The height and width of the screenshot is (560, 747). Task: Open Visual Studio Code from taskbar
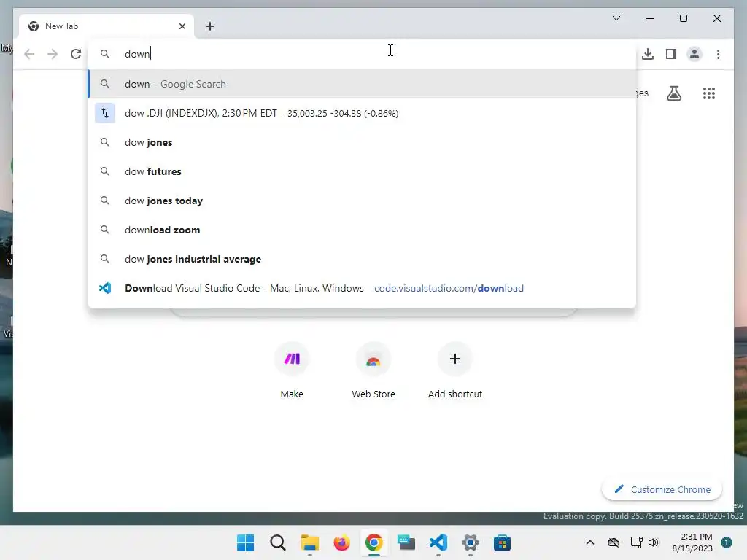pyautogui.click(x=438, y=542)
